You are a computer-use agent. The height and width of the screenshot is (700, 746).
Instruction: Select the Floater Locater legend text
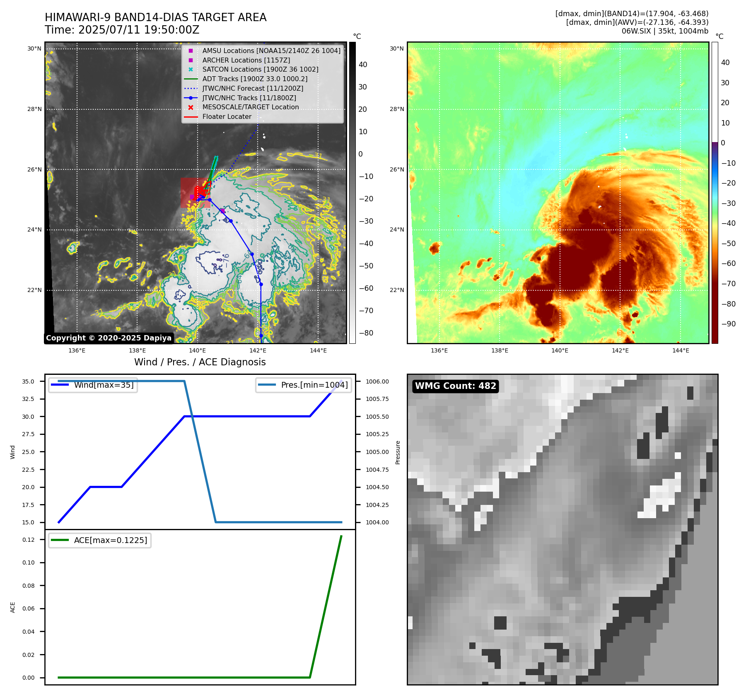(x=227, y=117)
